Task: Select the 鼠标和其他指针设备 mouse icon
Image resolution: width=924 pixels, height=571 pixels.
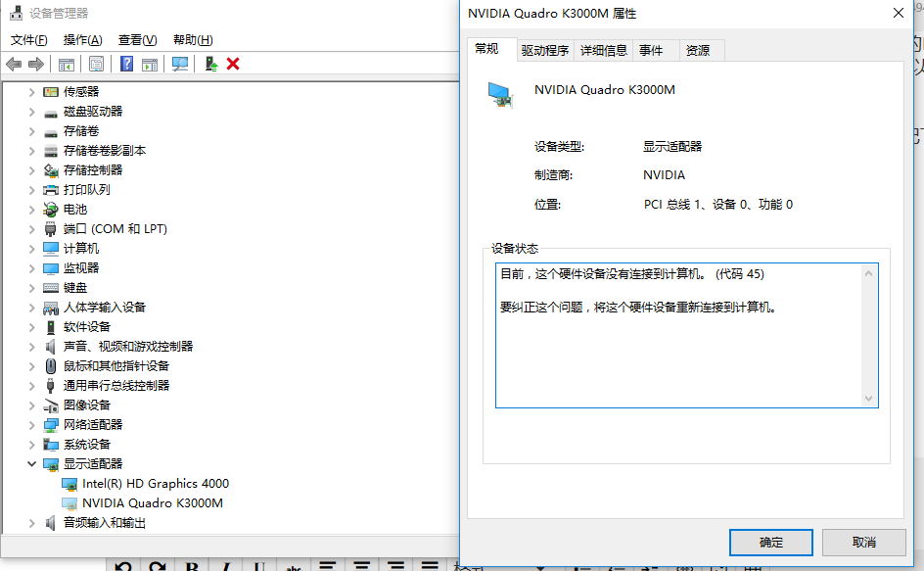Action: point(51,365)
